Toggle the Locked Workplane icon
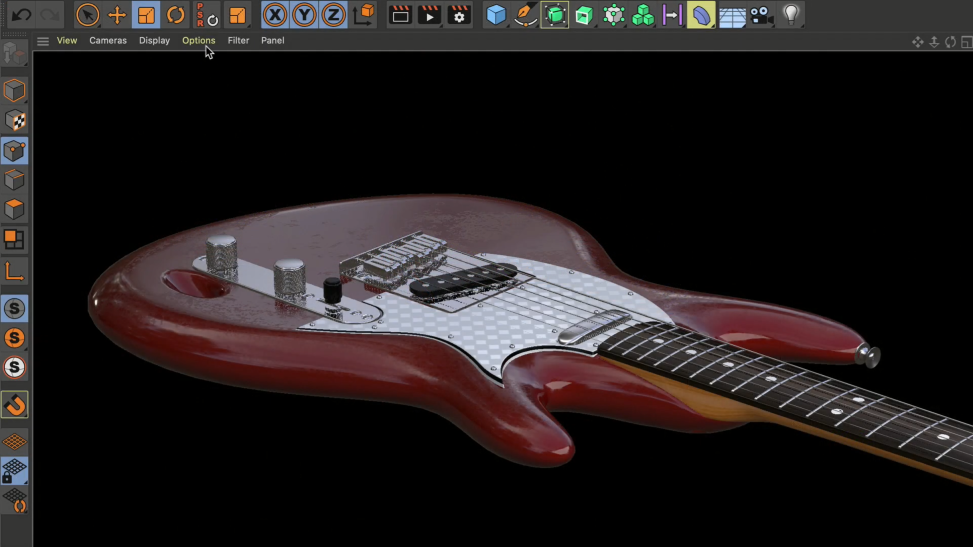The width and height of the screenshot is (973, 547). point(14,471)
